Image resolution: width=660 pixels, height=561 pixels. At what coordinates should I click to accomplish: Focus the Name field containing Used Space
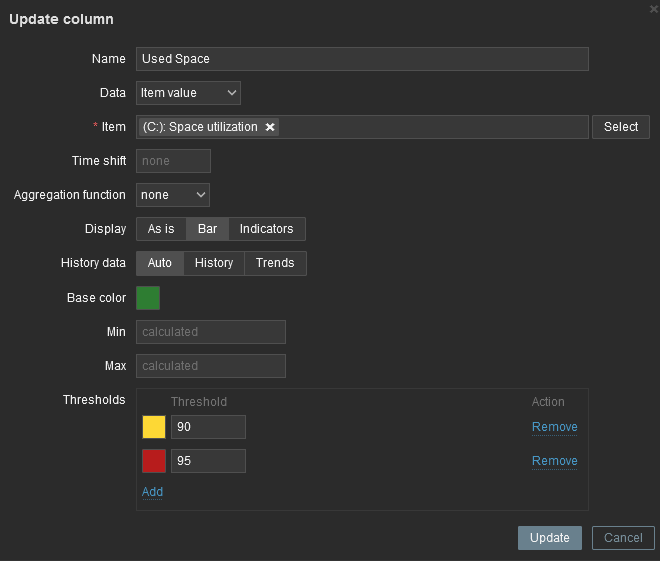pos(362,59)
